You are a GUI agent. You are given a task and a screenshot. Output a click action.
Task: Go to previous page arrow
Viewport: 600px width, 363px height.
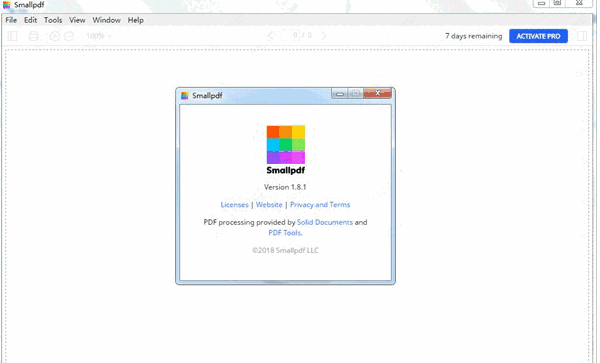(270, 36)
